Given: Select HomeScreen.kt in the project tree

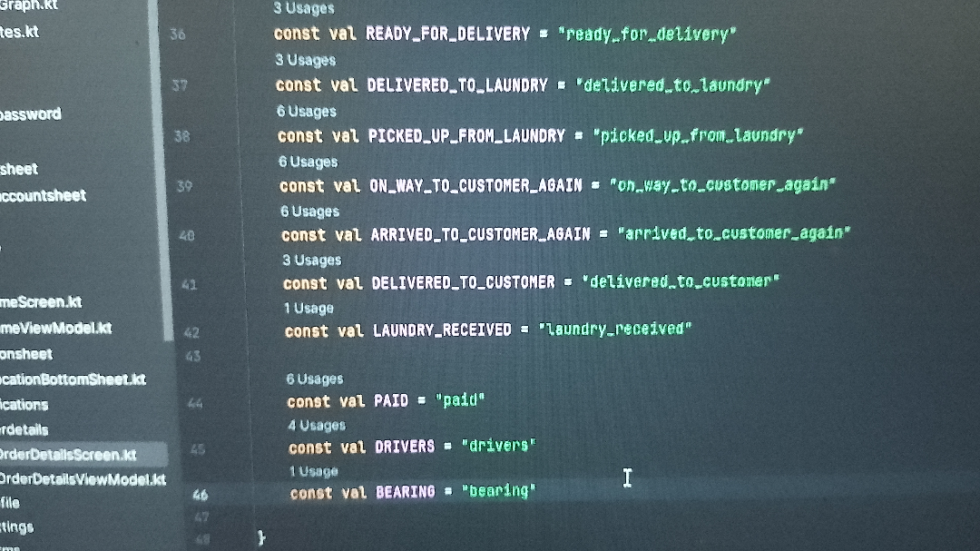Looking at the screenshot, I should 41,302.
